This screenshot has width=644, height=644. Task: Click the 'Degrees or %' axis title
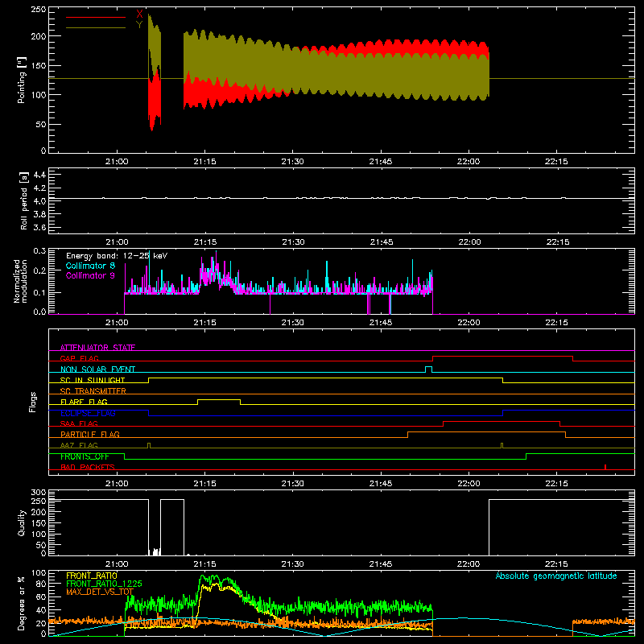(22, 603)
